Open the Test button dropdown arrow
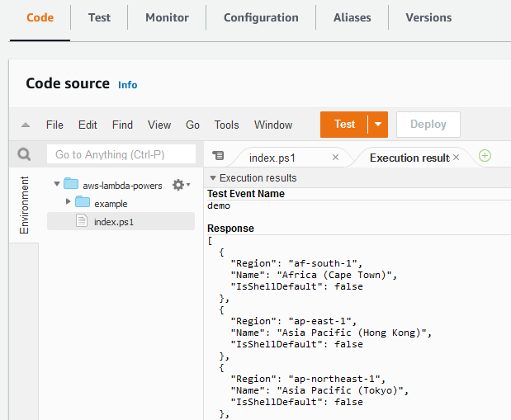 [x=378, y=125]
